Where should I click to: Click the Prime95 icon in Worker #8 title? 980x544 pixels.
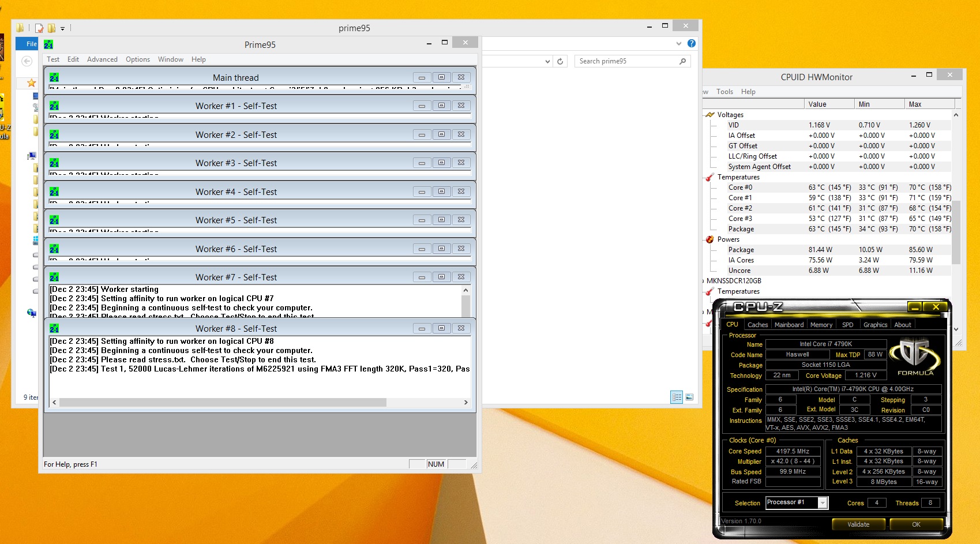[54, 328]
